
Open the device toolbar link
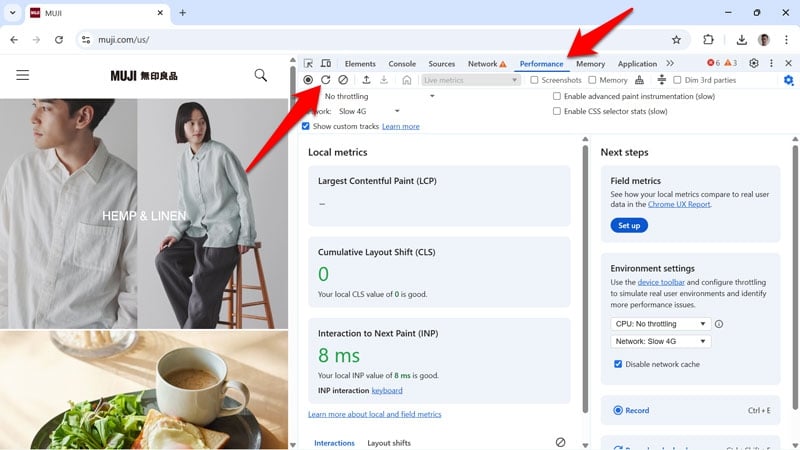point(661,282)
